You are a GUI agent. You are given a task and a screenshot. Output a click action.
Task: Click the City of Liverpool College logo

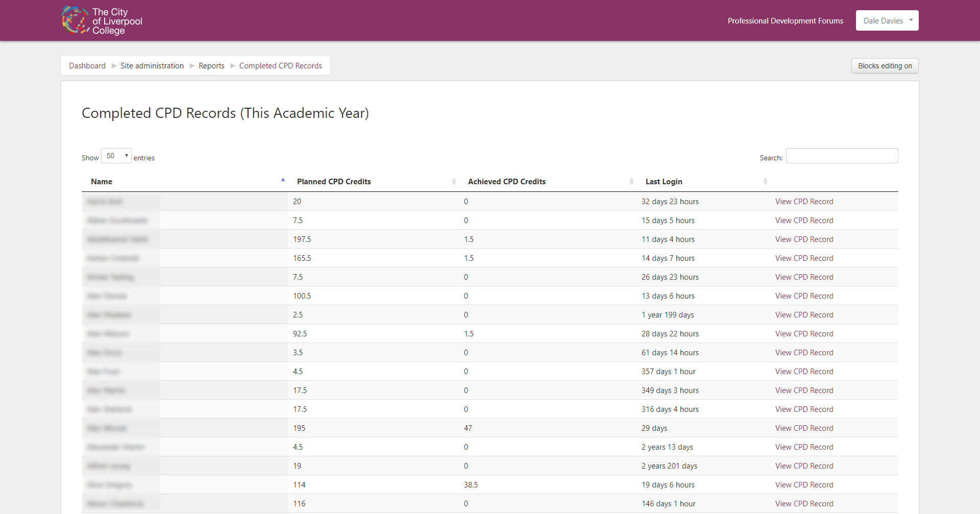[x=102, y=20]
